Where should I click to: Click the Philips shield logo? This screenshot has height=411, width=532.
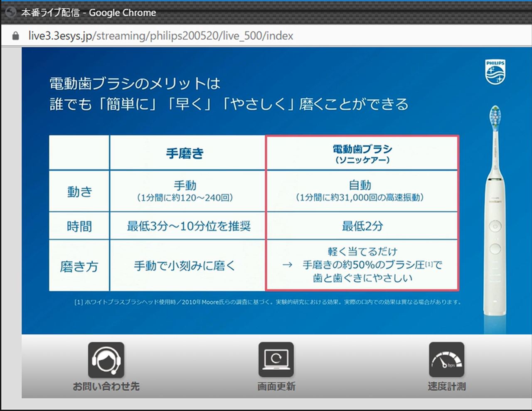tap(495, 72)
